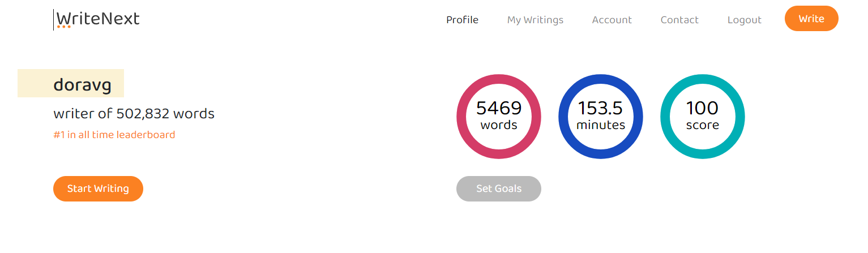Screen dimensions: 868x253
Task: Select the 5469 words count
Action: click(499, 108)
